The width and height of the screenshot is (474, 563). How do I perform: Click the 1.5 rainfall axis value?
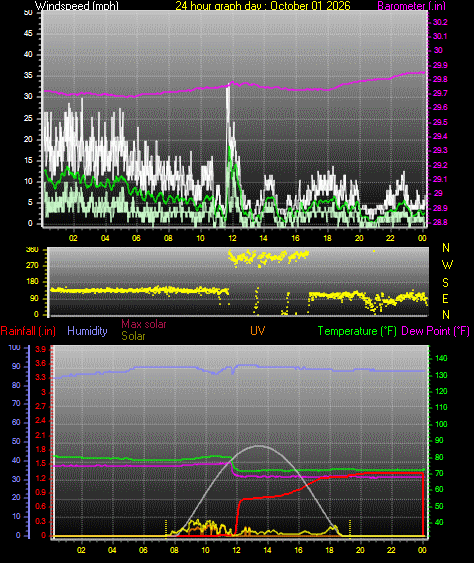[x=41, y=464]
